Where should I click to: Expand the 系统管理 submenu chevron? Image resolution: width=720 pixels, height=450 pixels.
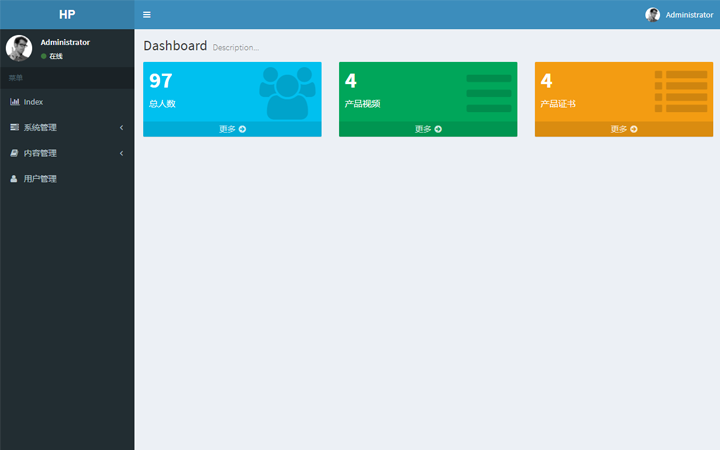click(121, 127)
